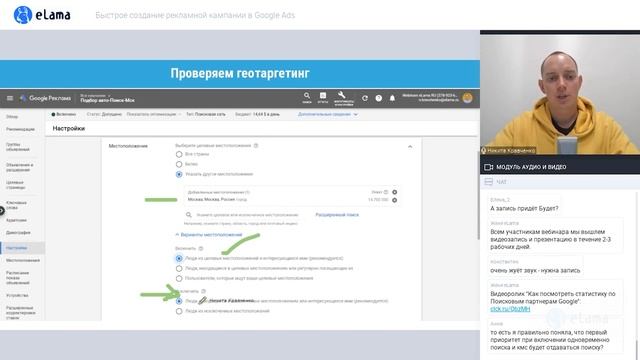Click the eLama logo

tap(42, 15)
